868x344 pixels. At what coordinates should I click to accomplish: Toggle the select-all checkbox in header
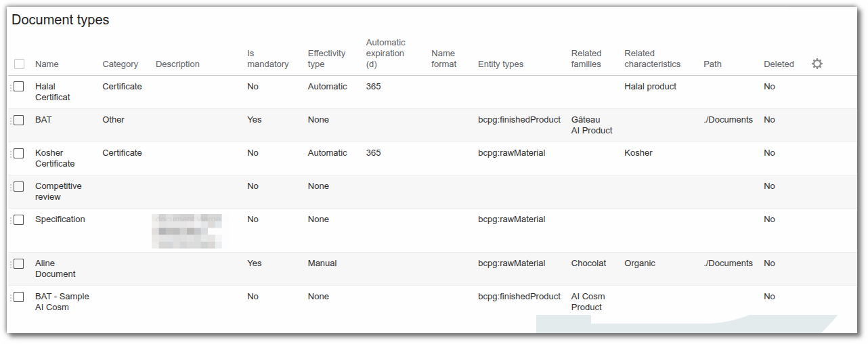pyautogui.click(x=19, y=64)
